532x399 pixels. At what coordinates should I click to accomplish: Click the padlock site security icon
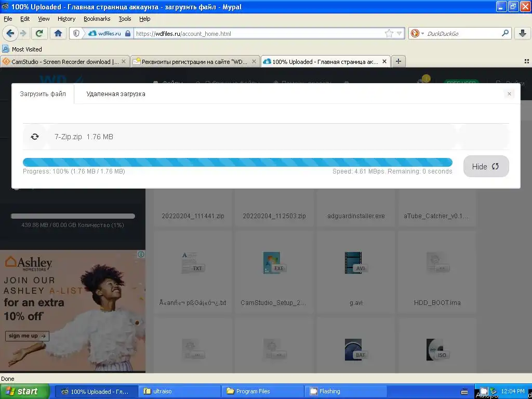pos(128,33)
